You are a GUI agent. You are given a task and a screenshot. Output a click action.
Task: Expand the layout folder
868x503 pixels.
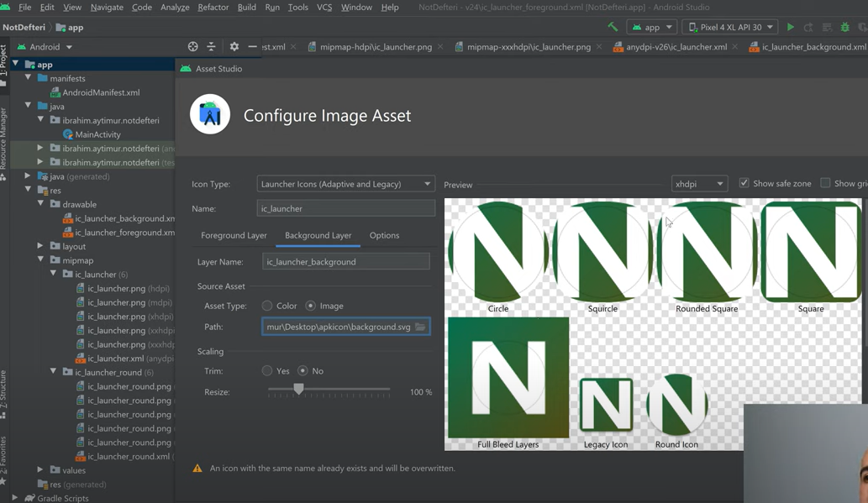(40, 246)
